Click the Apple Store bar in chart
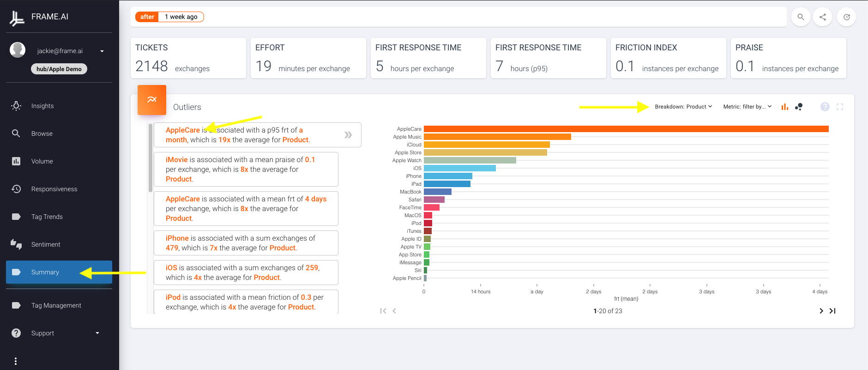This screenshot has height=370, width=868. pyautogui.click(x=485, y=152)
